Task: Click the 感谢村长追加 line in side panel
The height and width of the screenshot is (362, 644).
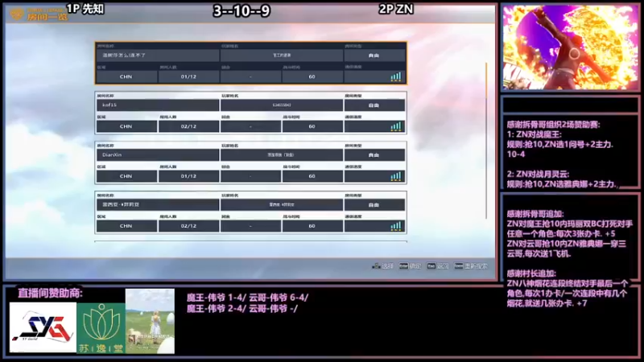Action: (531, 274)
